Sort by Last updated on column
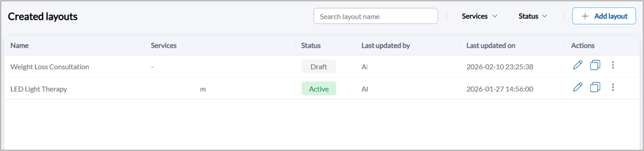Screen dimensions: 644x151 point(490,46)
